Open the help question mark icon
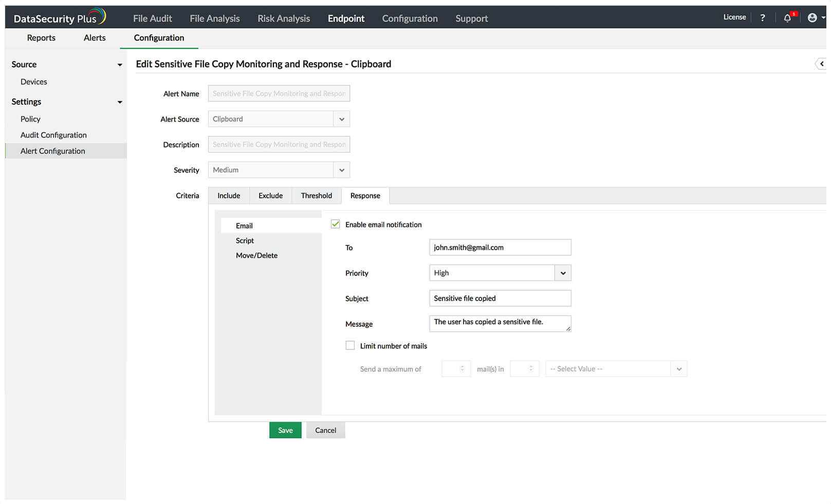 pyautogui.click(x=762, y=18)
